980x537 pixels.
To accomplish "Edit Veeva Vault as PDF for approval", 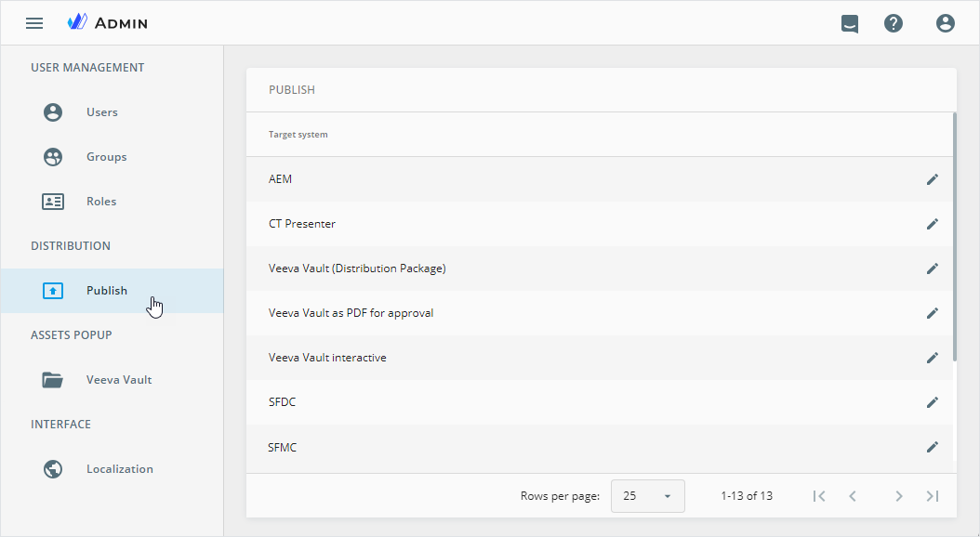I will pyautogui.click(x=933, y=313).
